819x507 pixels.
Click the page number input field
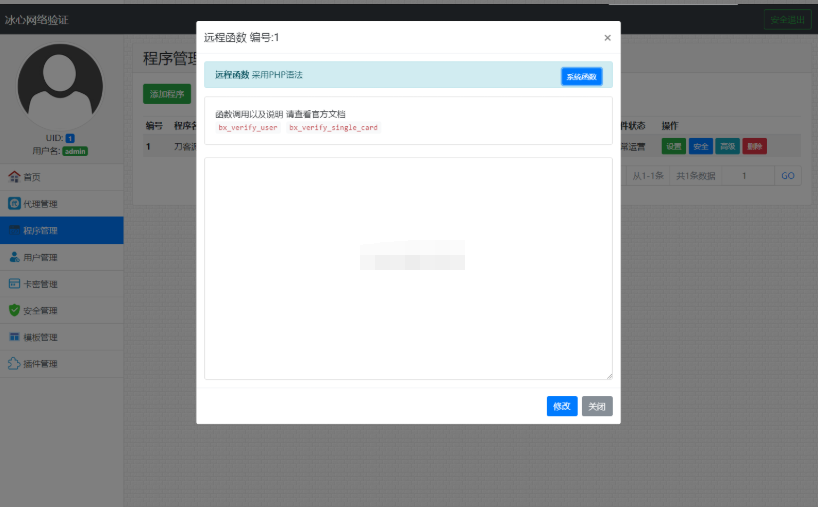(x=748, y=176)
